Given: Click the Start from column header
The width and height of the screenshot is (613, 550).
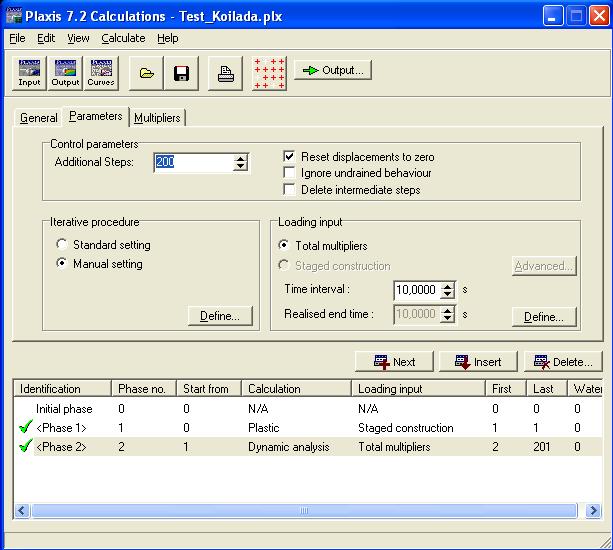Looking at the screenshot, I should [209, 389].
